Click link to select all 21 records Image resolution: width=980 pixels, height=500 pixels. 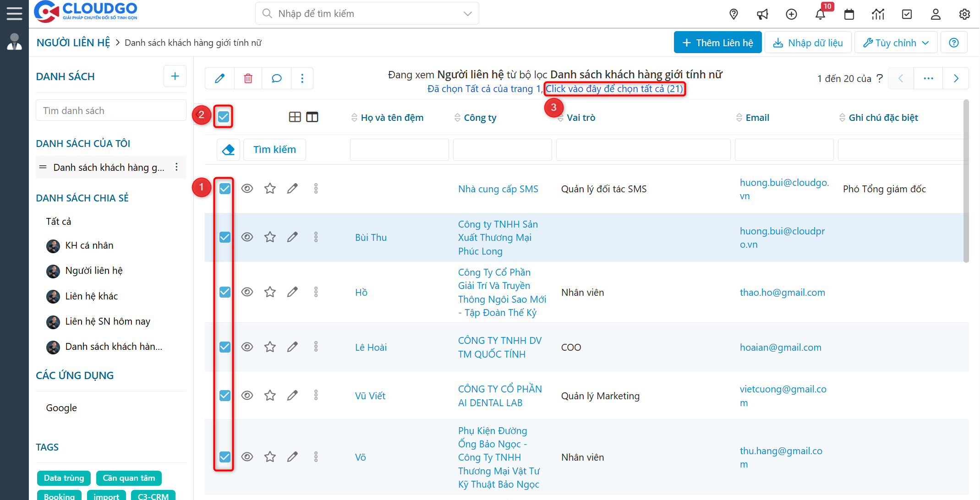coord(614,89)
